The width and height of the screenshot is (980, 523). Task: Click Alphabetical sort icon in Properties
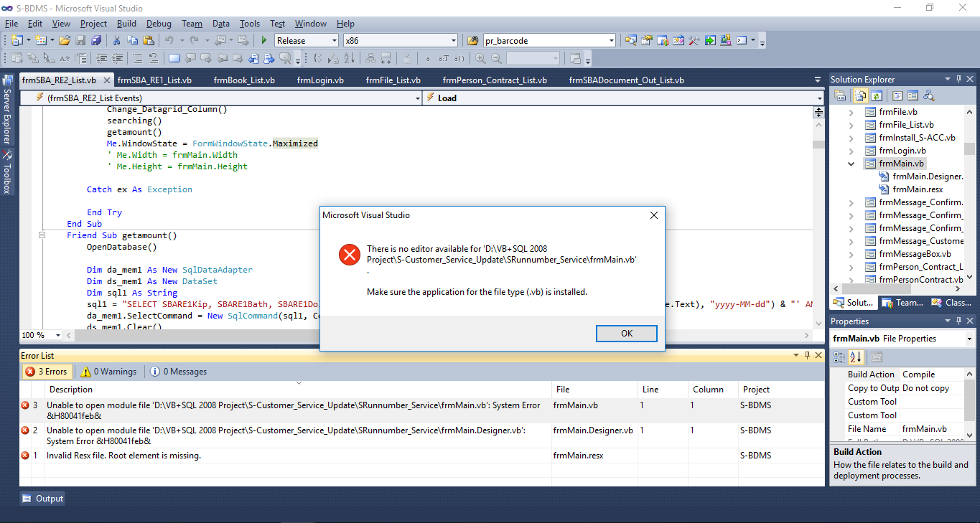coord(856,357)
